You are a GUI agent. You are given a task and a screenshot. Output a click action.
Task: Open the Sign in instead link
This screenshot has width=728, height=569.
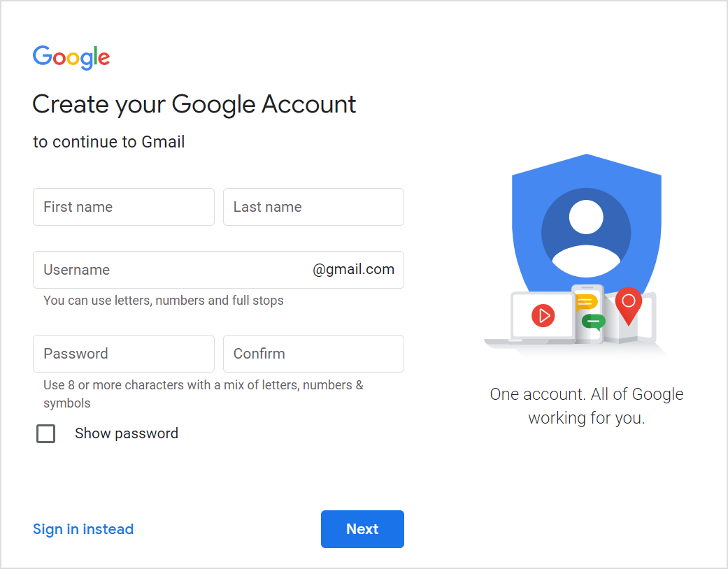83,529
